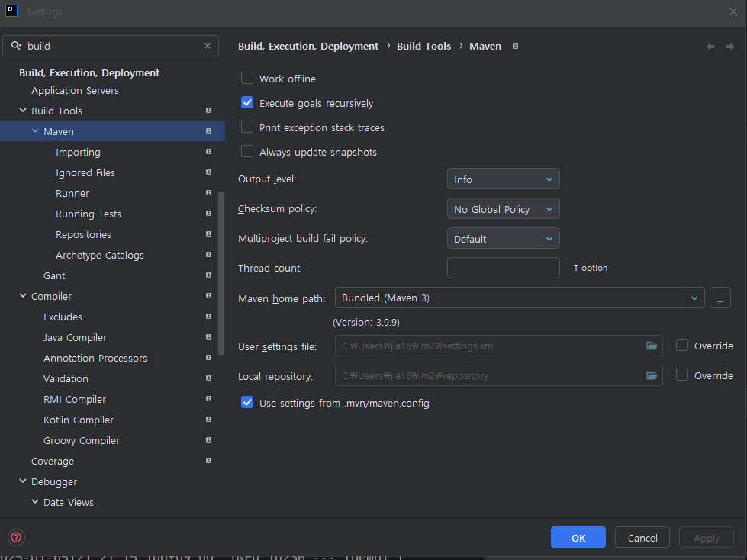Click project icon on Excludes row
This screenshot has height=560, width=747.
pyautogui.click(x=208, y=317)
